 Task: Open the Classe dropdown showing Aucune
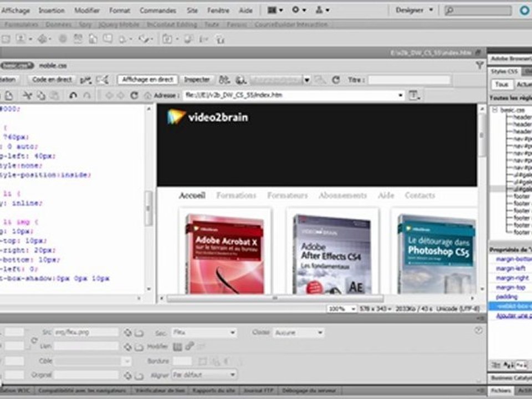point(299,332)
